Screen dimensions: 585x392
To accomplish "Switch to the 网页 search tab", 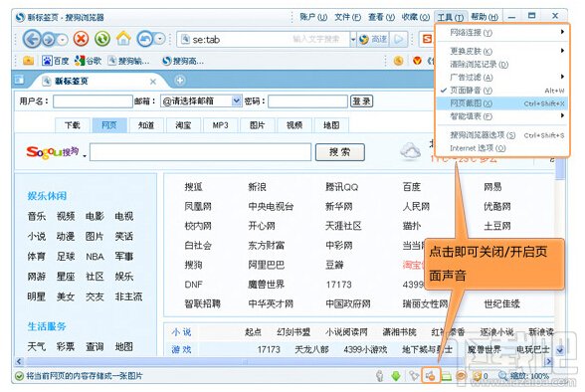I will 109,125.
